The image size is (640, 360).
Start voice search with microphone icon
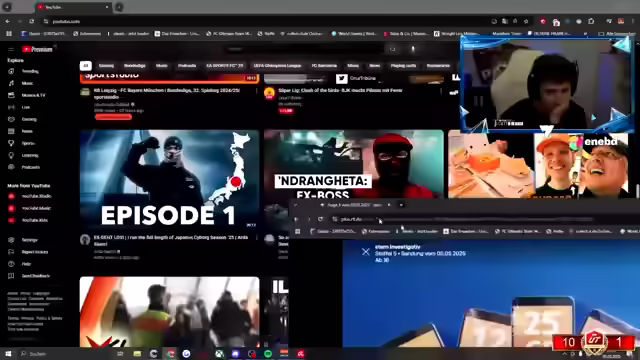click(x=413, y=49)
